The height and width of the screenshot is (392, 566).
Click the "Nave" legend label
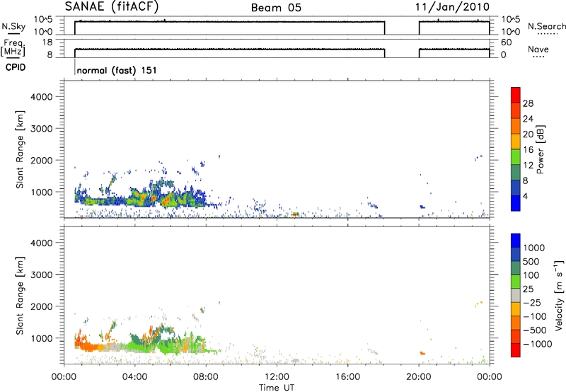(x=538, y=49)
